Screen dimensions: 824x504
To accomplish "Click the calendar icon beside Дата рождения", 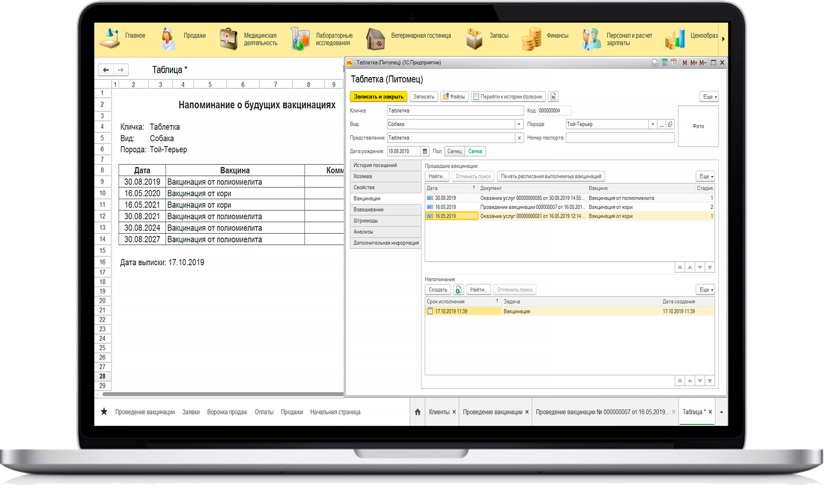I will (425, 151).
